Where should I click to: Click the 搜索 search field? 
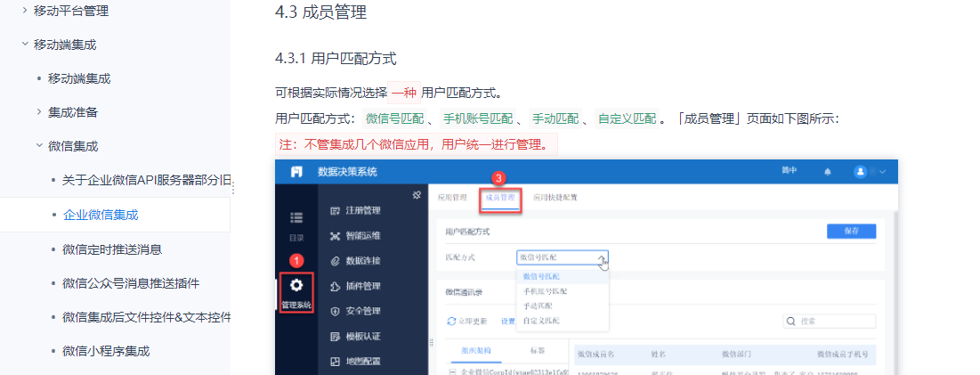830,322
